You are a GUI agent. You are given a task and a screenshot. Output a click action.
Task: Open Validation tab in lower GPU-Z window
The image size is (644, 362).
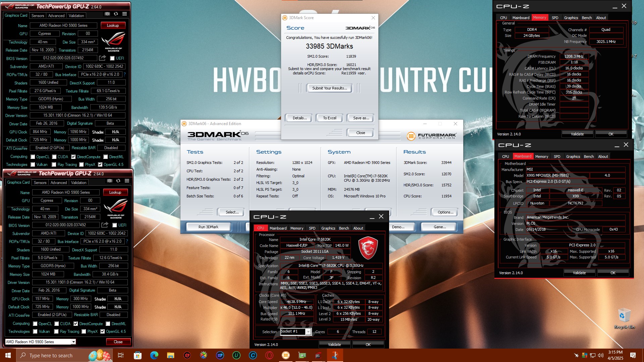pos(79,183)
